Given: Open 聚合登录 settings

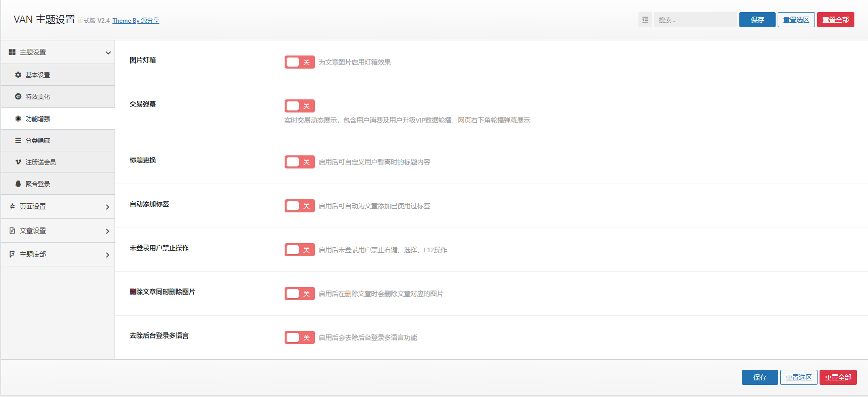Looking at the screenshot, I should (x=58, y=184).
